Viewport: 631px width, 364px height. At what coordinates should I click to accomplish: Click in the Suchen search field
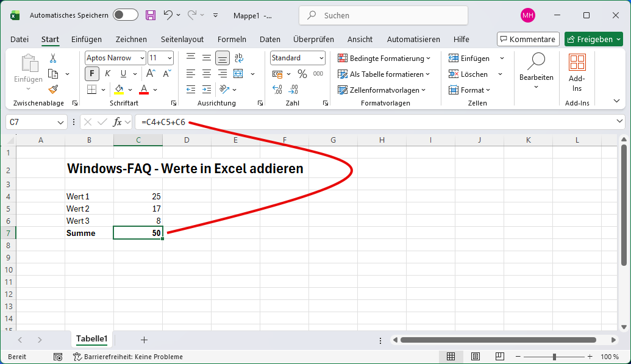(383, 15)
